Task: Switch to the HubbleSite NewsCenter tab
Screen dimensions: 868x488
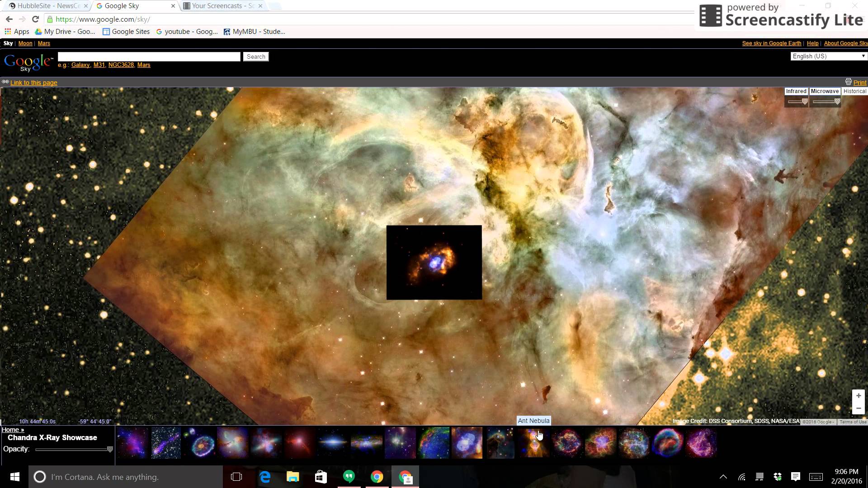Action: (47, 6)
